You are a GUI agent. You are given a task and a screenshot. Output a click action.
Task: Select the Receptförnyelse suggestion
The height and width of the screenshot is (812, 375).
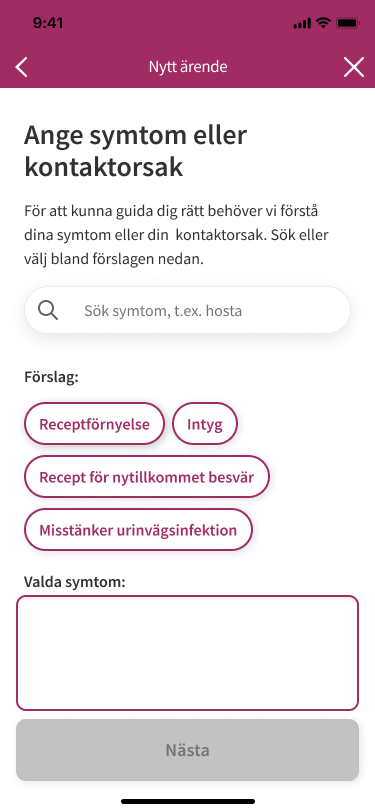click(94, 424)
